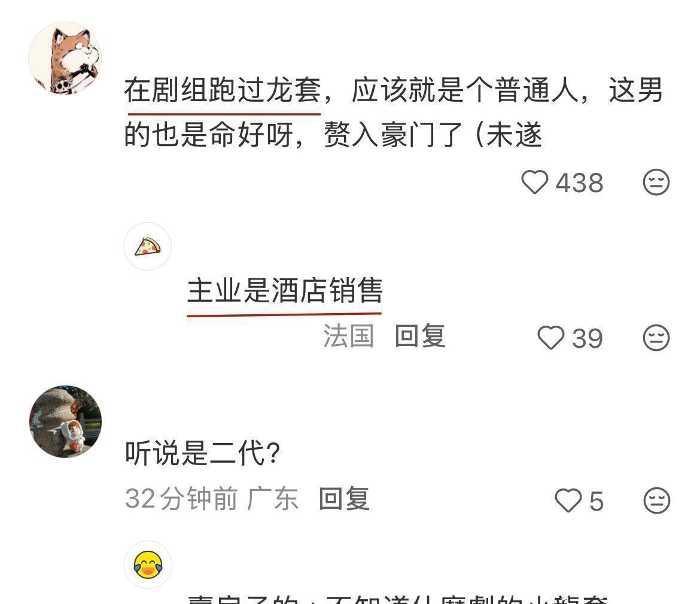Open the stone statue avatar profile
Screen dimensions: 700x604
click(65, 422)
